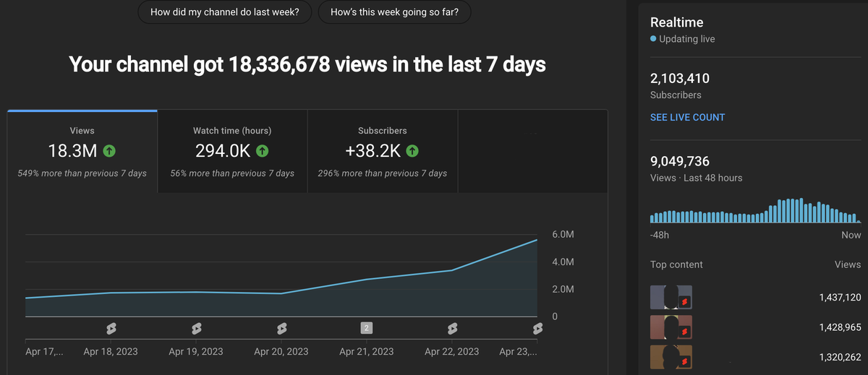The height and width of the screenshot is (375, 868).
Task: Open top content thumbnail with 1,320,262 views
Action: [671, 357]
